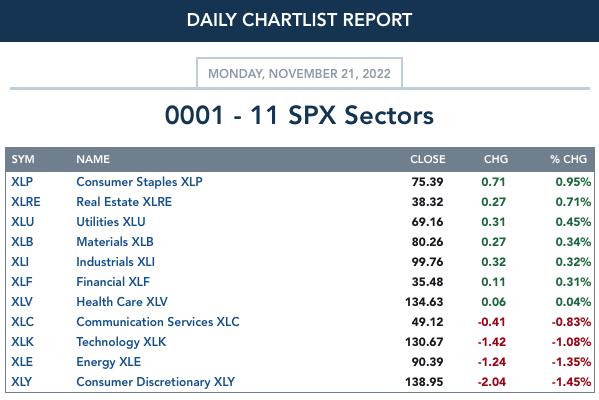
Task: Open Consumer Staples XLP chart link
Action: (139, 182)
